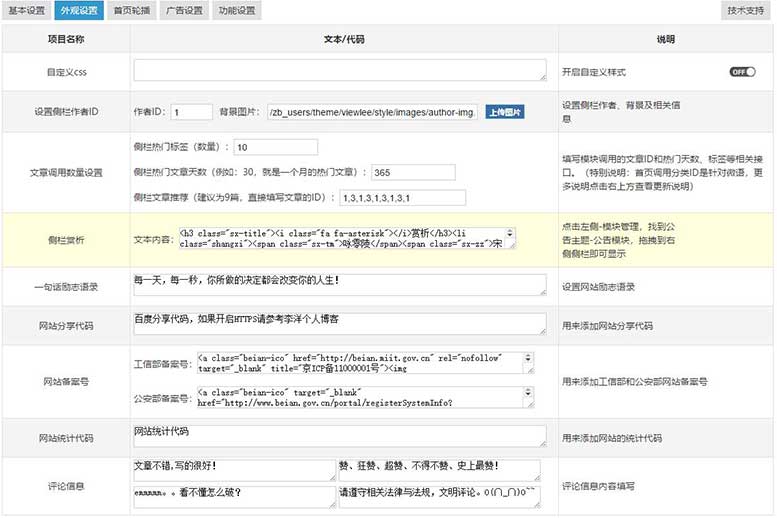Click the 侧栏赏析 文本内容 code box
Image resolution: width=777 pixels, height=518 pixels.
click(346, 238)
